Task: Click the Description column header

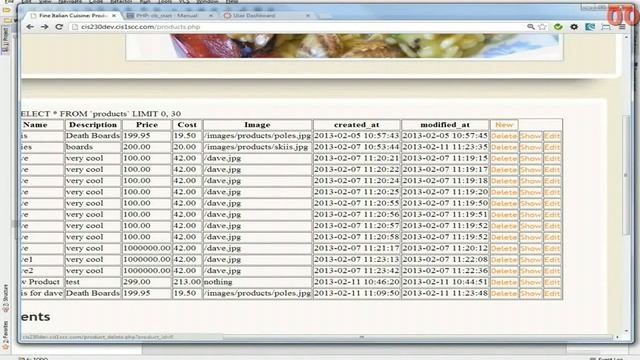Action: [93, 125]
